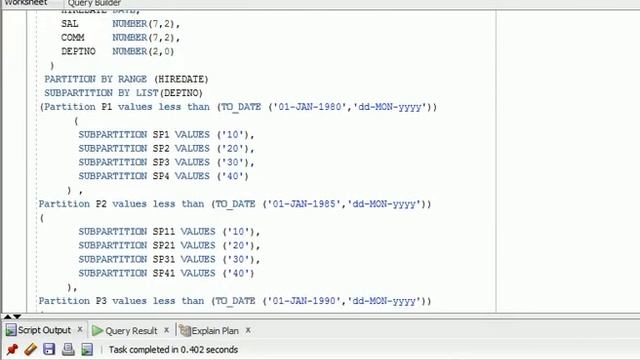Save script output with the floppy icon
Viewport: 640px width, 360px height.
point(49,349)
